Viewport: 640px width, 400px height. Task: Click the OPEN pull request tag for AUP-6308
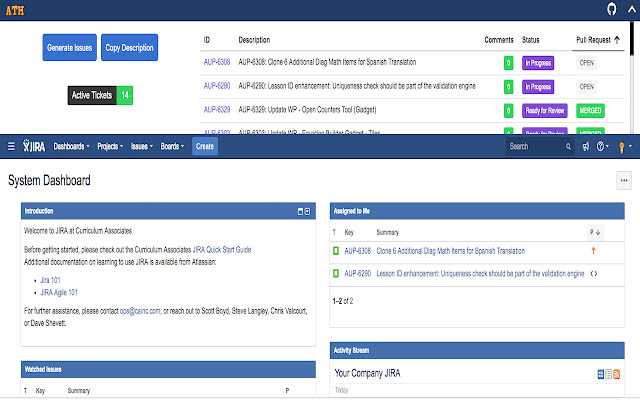point(587,63)
